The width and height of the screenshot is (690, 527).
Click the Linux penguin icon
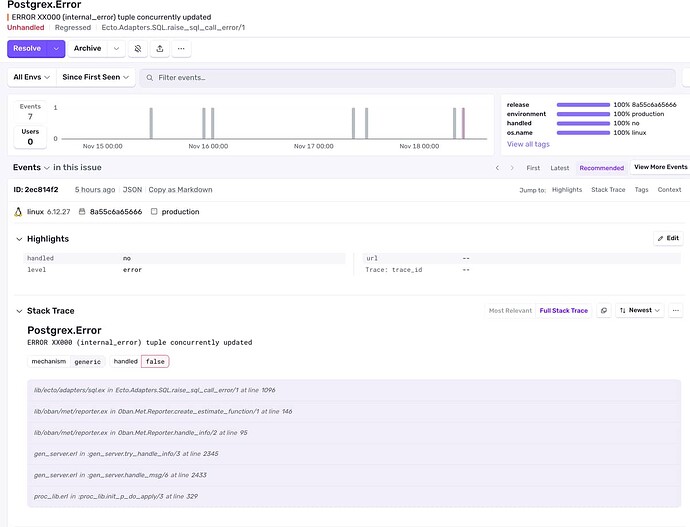click(18, 212)
